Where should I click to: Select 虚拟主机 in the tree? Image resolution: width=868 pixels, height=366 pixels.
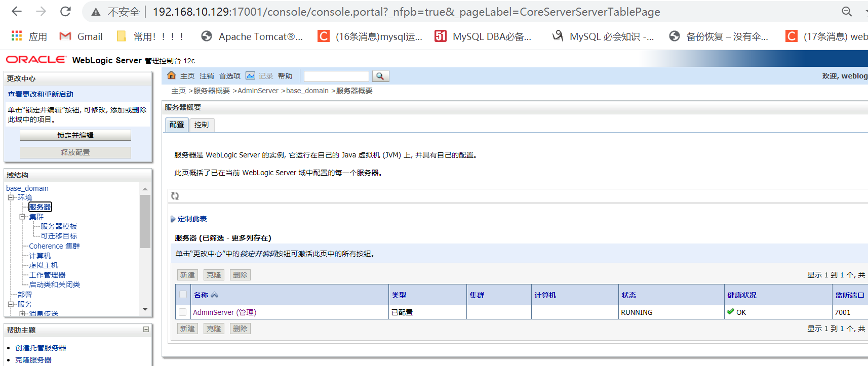44,265
